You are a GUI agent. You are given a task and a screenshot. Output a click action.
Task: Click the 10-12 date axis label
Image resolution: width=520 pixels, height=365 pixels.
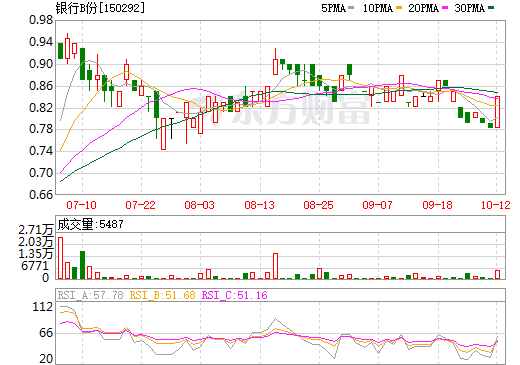coord(496,205)
